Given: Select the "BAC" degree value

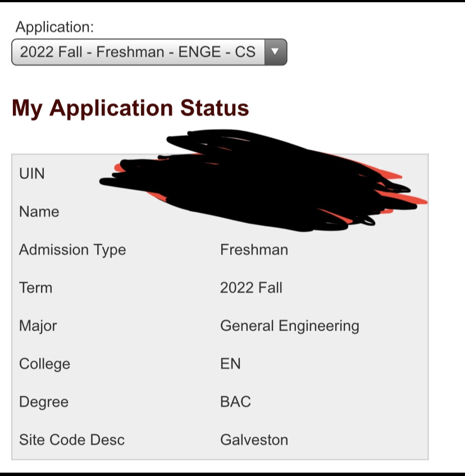Looking at the screenshot, I should (235, 402).
